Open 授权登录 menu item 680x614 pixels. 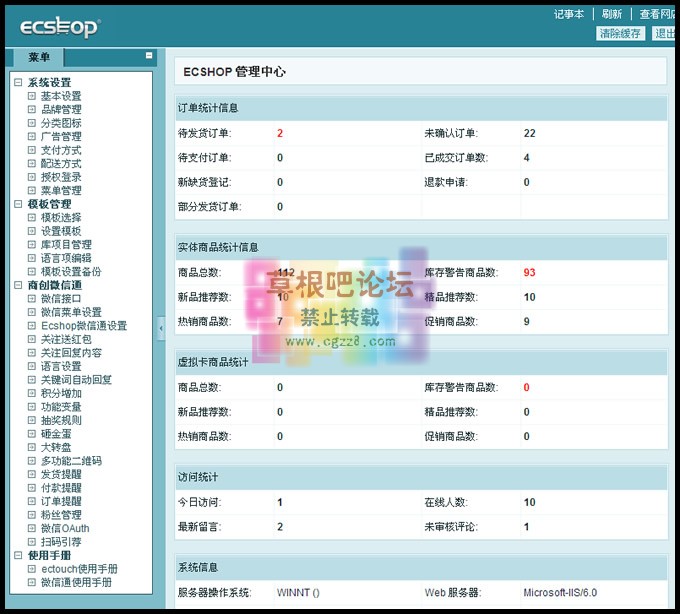pyautogui.click(x=61, y=177)
